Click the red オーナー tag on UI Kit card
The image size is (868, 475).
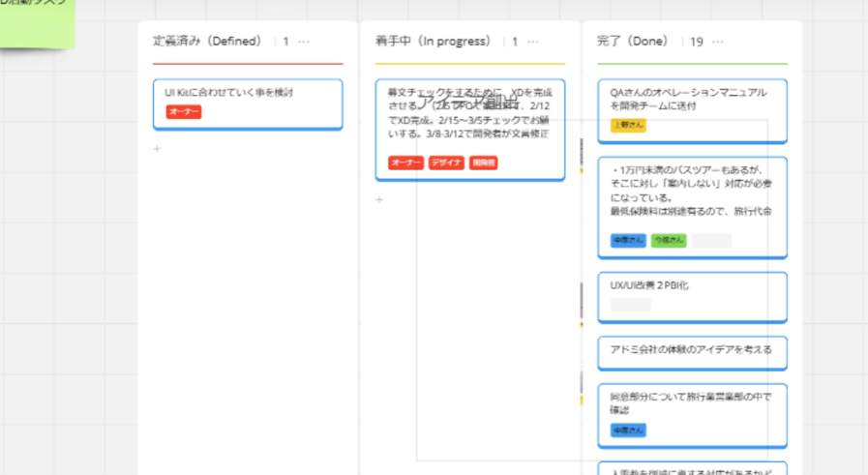pos(184,112)
